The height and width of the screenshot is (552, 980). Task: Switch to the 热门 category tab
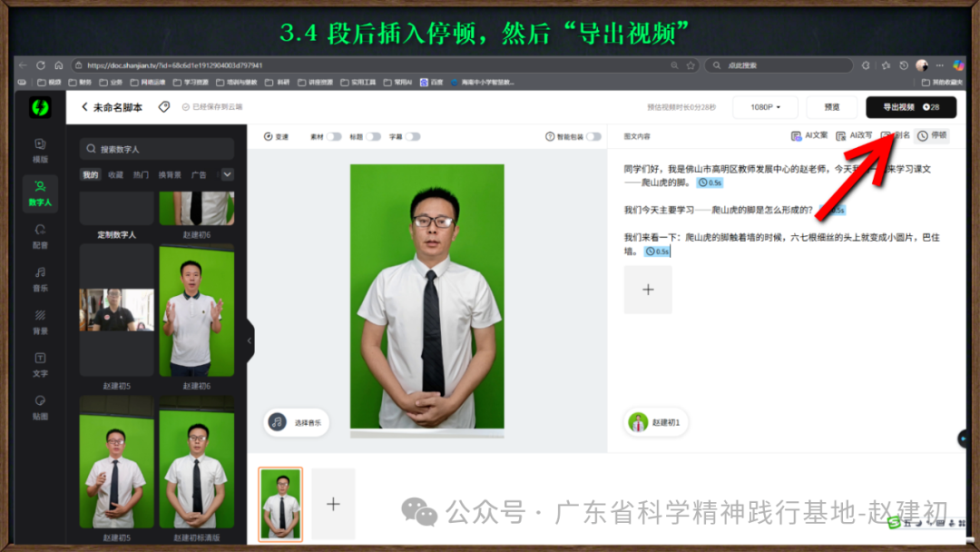pos(142,175)
